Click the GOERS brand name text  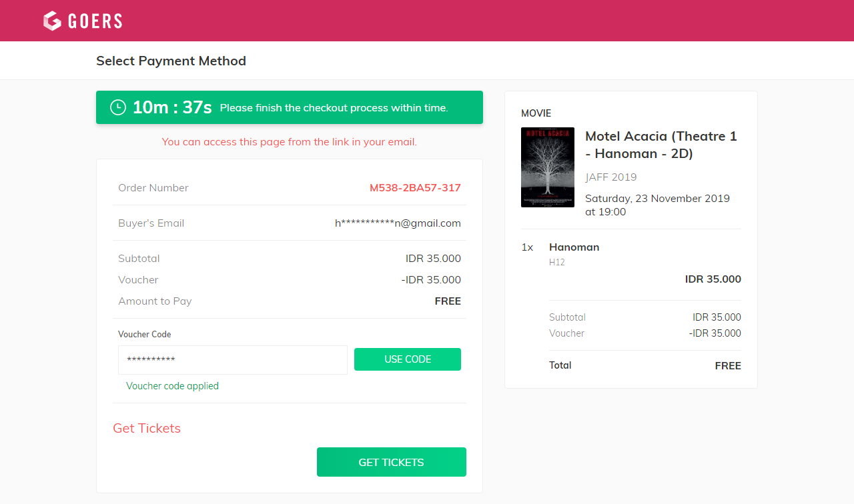[95, 21]
